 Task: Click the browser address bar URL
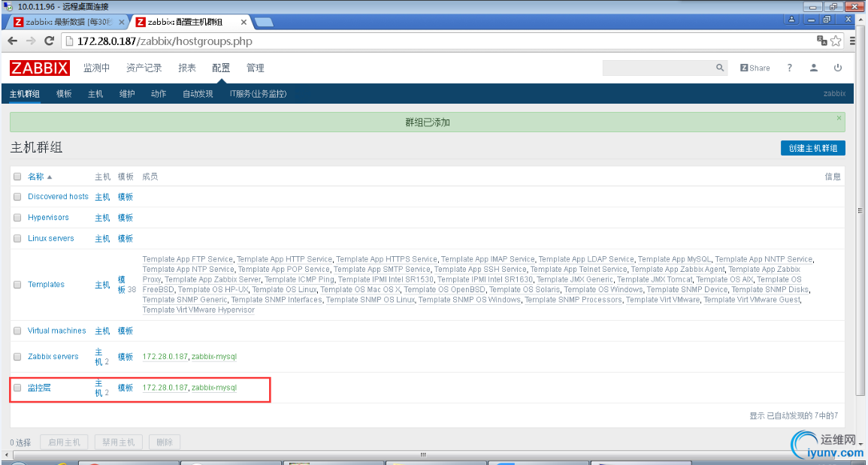(165, 41)
